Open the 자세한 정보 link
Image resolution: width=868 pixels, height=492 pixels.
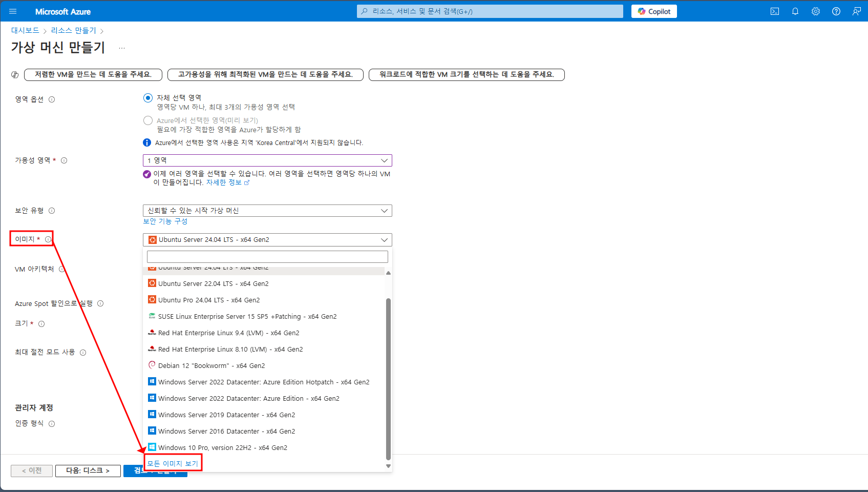coord(227,182)
